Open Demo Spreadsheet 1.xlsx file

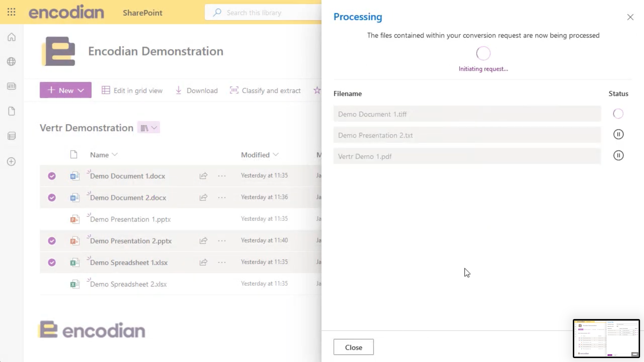point(129,262)
